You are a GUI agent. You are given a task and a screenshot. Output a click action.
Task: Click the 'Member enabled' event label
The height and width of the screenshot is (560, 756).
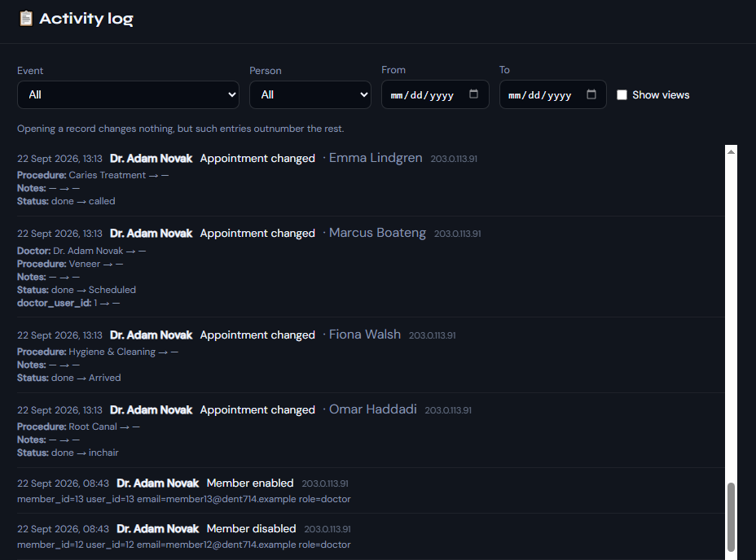pyautogui.click(x=250, y=483)
